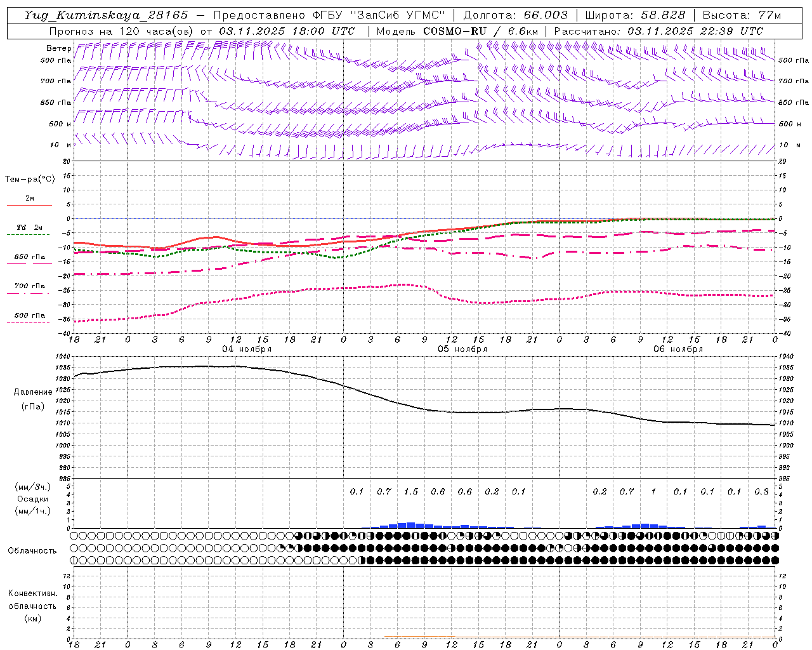Click the Осадки precipitation label
Screen dimensions: 812x650
tap(33, 499)
